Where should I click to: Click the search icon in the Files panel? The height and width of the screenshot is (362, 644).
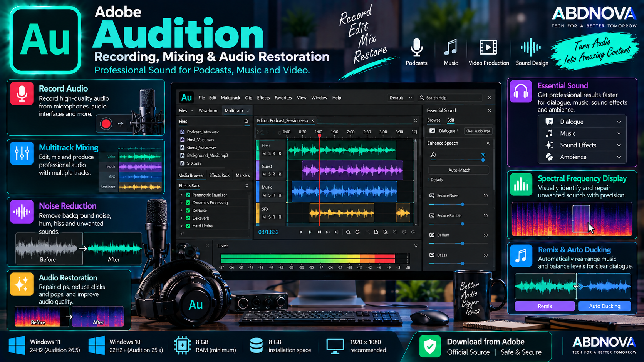click(x=247, y=122)
